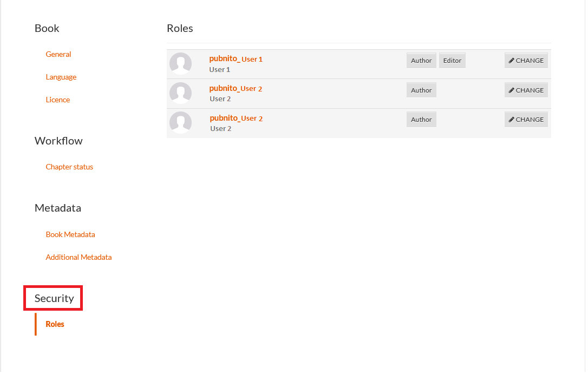The height and width of the screenshot is (374, 588).
Task: Click the pencil icon in User 1's CHANGE button
Action: coord(512,61)
